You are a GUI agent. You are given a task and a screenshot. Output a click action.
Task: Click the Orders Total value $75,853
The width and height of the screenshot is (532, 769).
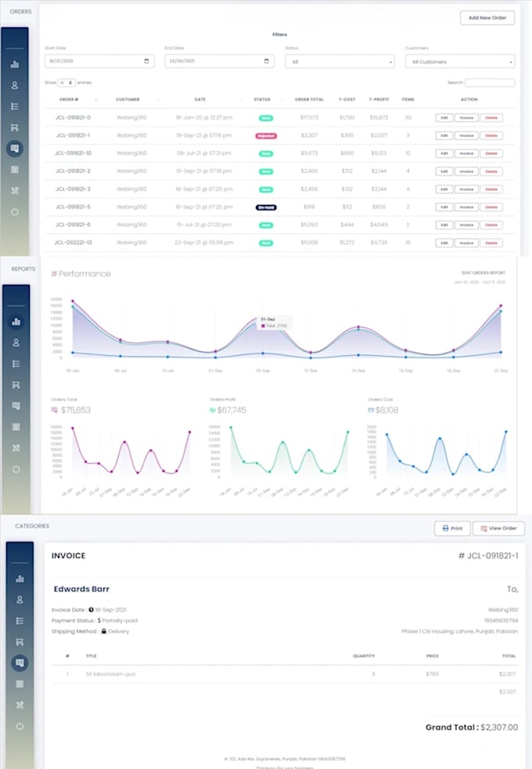76,410
